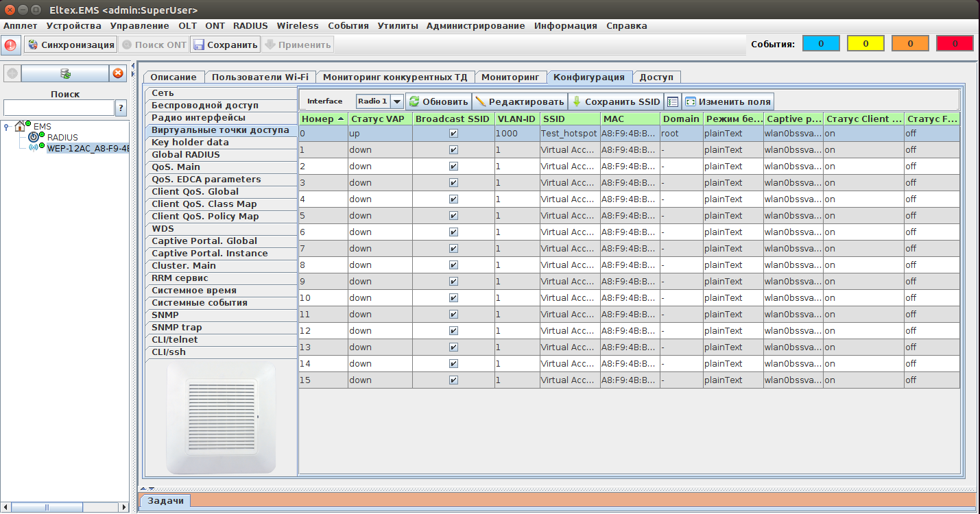Toggle Broadcast SSID checkbox for VAP 11
Viewport: 980px width, 514px height.
(x=453, y=315)
